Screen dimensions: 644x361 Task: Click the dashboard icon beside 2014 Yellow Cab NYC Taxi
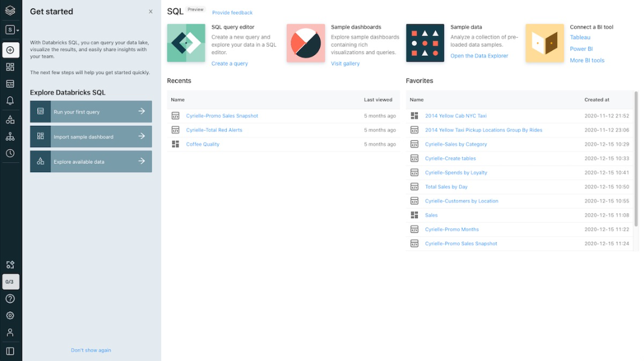[x=414, y=116]
